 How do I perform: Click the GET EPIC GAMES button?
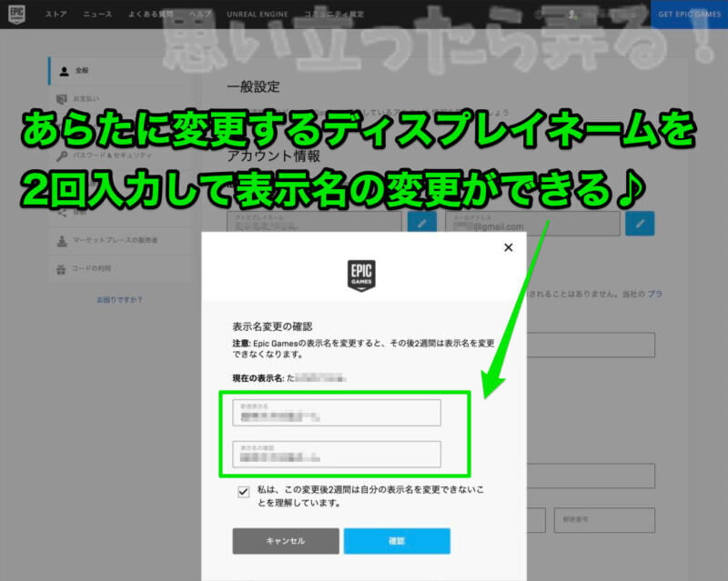pos(689,15)
